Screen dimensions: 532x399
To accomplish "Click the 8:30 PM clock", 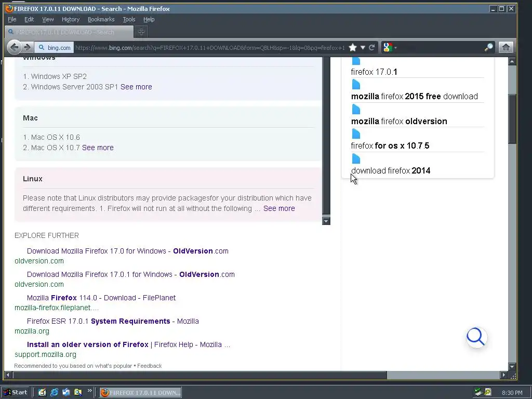I will pos(512,393).
